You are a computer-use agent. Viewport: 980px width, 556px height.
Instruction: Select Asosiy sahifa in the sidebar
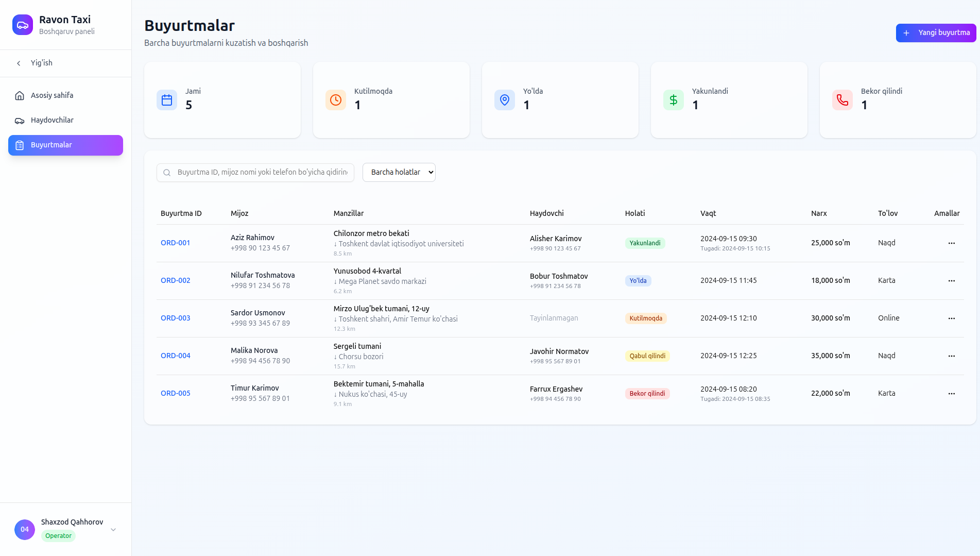coord(52,95)
